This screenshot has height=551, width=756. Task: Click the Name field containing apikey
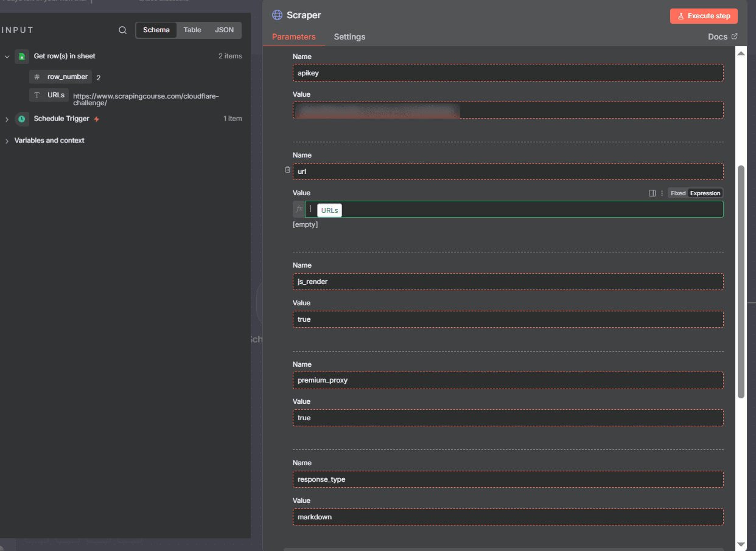pos(508,73)
